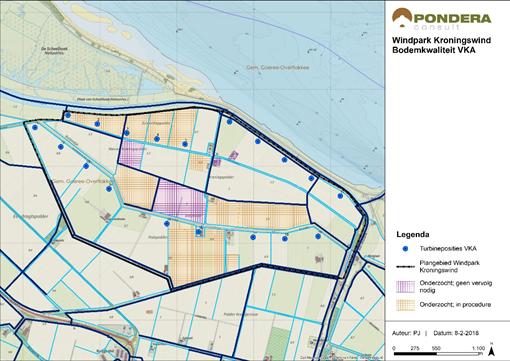Click the turbine marker inside the small cyan square
The height and width of the screenshot is (361, 510).
click(199, 232)
